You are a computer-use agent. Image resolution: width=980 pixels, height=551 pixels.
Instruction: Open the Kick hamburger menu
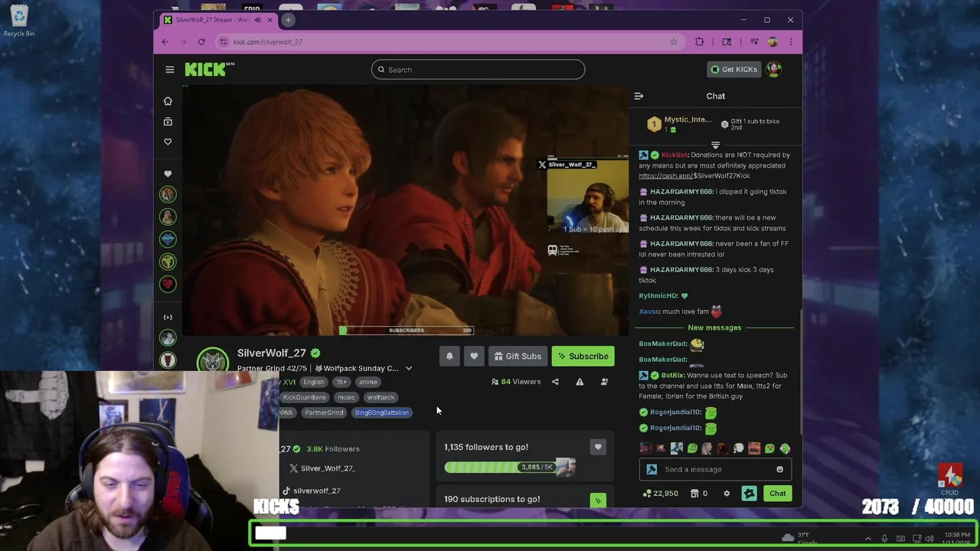click(170, 70)
